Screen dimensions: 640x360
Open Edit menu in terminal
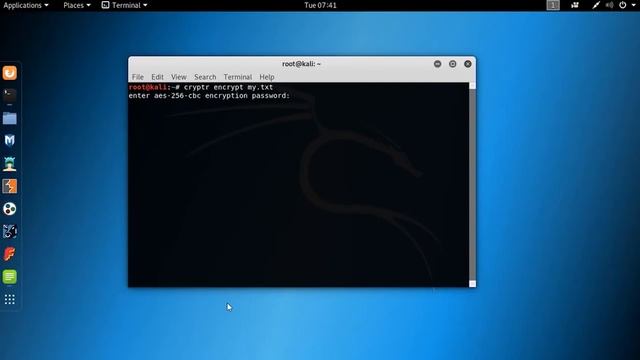[x=157, y=77]
